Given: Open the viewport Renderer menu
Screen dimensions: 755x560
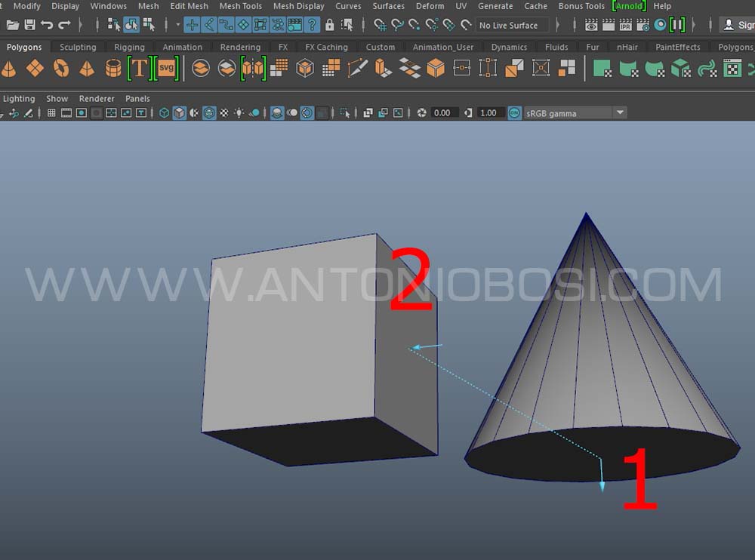Looking at the screenshot, I should pos(97,98).
